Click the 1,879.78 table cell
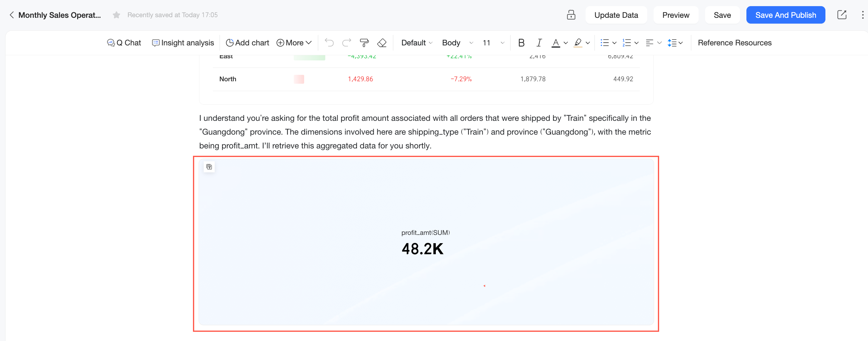 click(533, 79)
